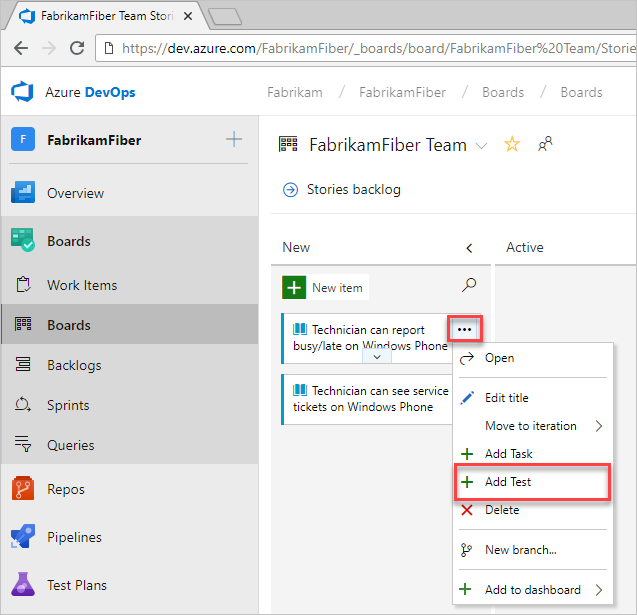
Task: Close the FabrikamFiber Team Stories tab
Action: 188,16
